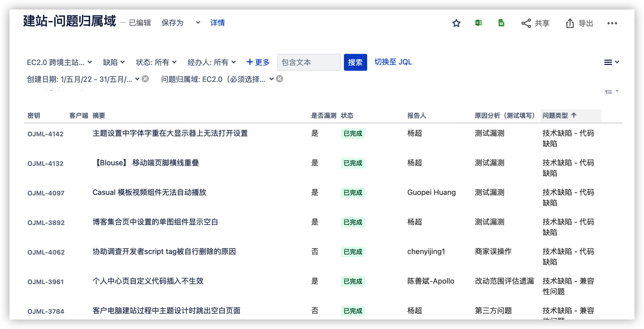Switch to JQL via 切换至 JQL link
Screen dimensions: 644x329
pyautogui.click(x=393, y=62)
